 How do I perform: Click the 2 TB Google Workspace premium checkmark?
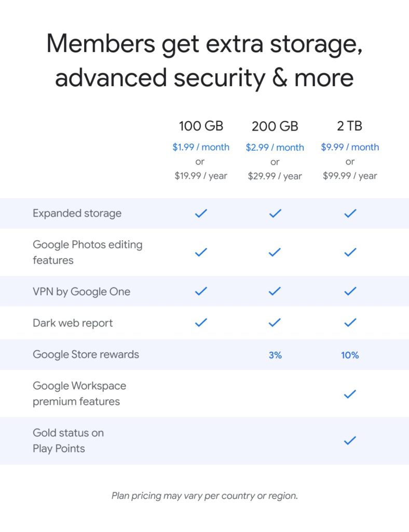350,394
